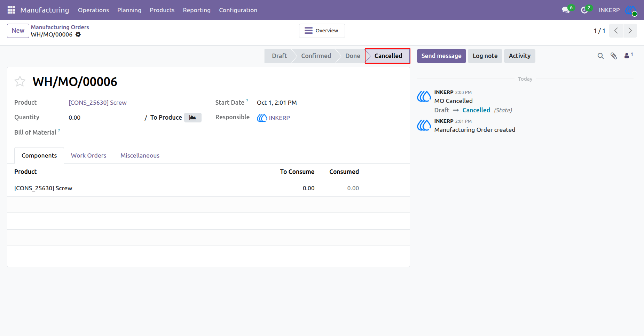Click the Done status stage
The width and height of the screenshot is (644, 336).
point(353,56)
